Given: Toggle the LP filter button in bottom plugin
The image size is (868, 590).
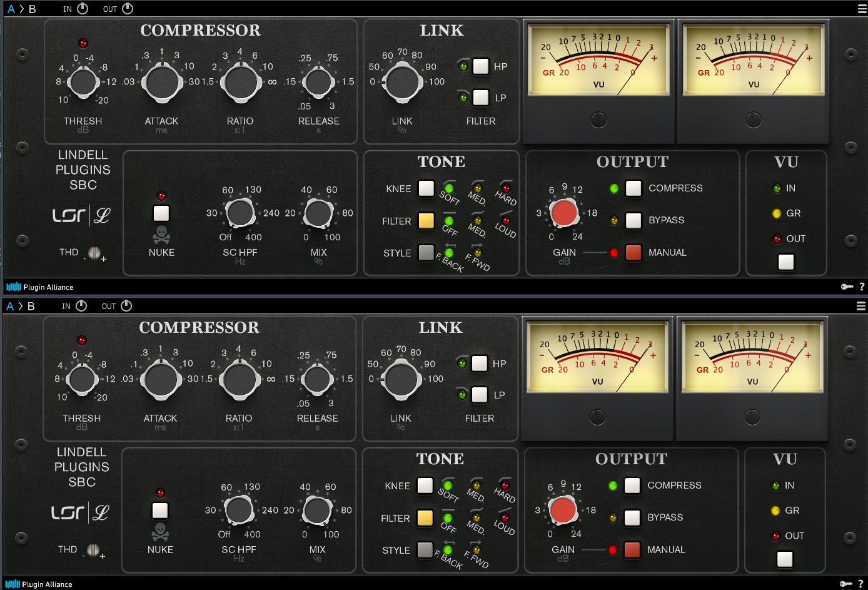Looking at the screenshot, I should click(x=479, y=395).
